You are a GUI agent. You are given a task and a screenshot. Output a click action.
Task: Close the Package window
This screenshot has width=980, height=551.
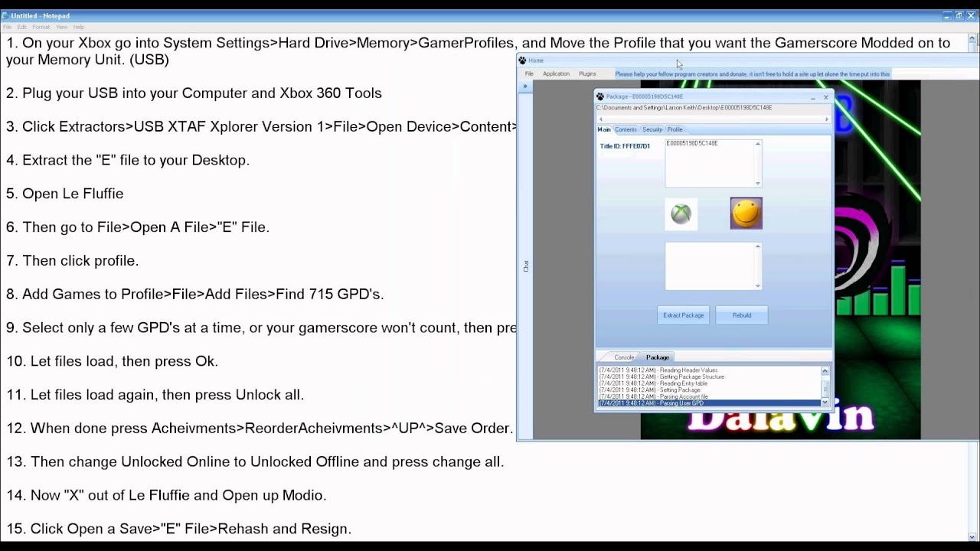point(825,97)
